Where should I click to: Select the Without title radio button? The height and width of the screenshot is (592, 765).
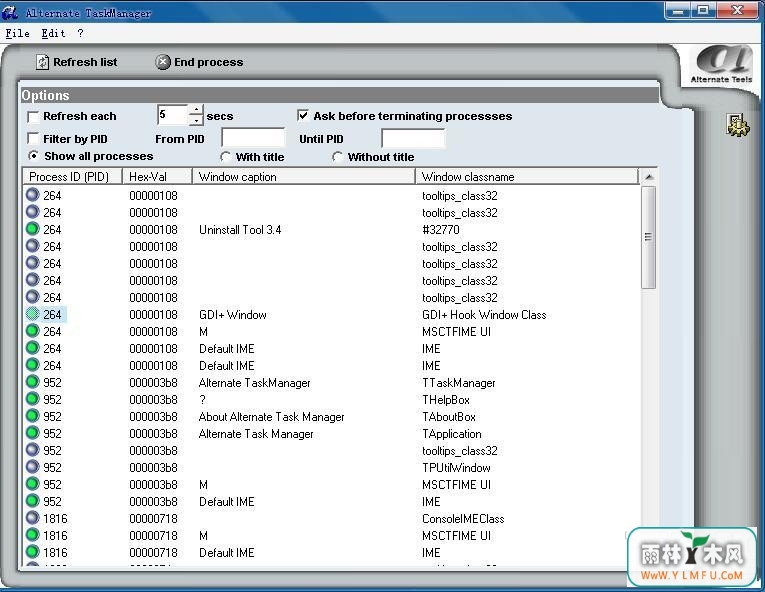(x=337, y=157)
